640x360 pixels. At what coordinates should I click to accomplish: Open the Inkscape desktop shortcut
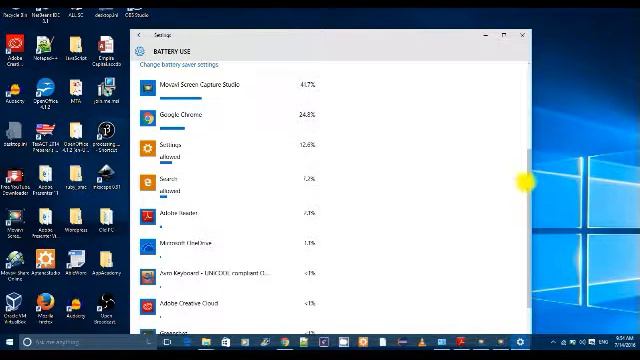106,177
